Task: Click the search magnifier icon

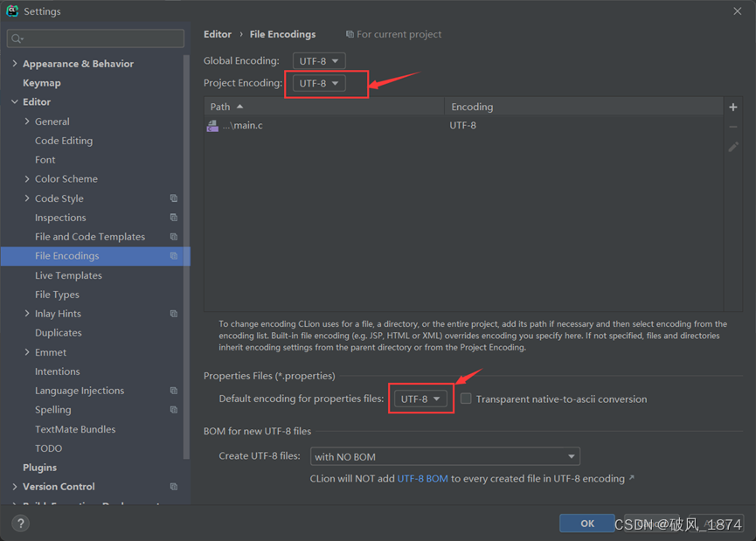Action: (x=17, y=38)
